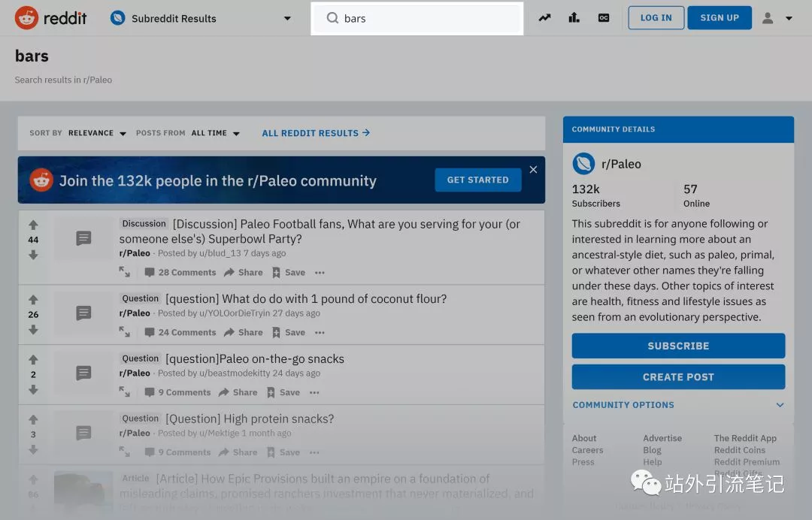Click the Discussion flair tag
Image resolution: width=812 pixels, height=520 pixels.
pos(144,223)
